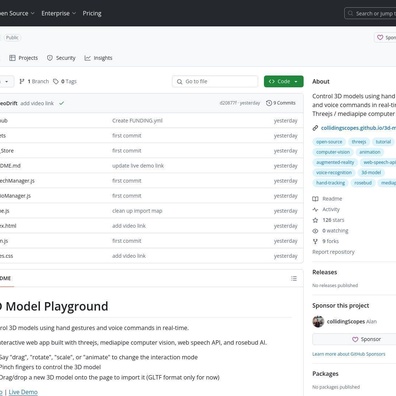Select the rosebud topic tag
Viewport: 396px width, 396px height.
tap(363, 183)
